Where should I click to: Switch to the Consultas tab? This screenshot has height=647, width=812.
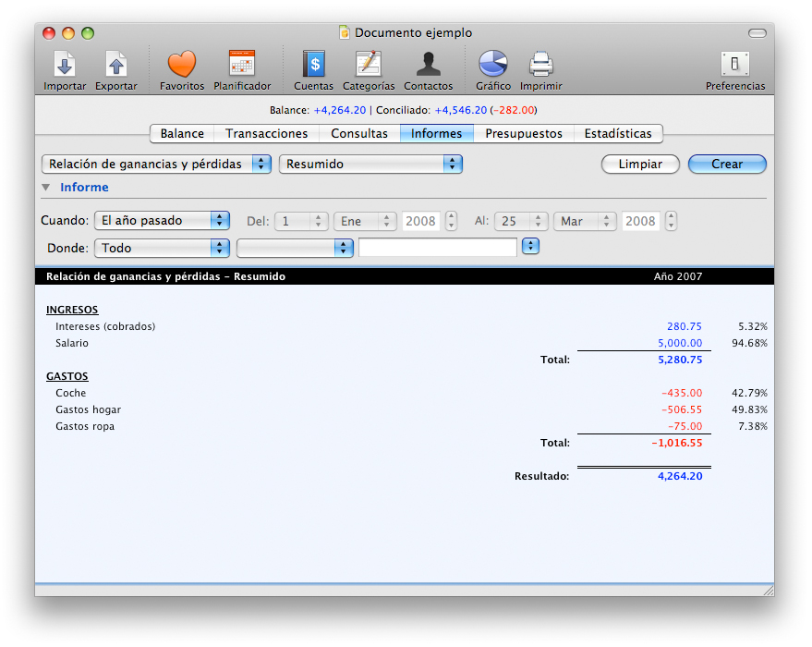[359, 134]
